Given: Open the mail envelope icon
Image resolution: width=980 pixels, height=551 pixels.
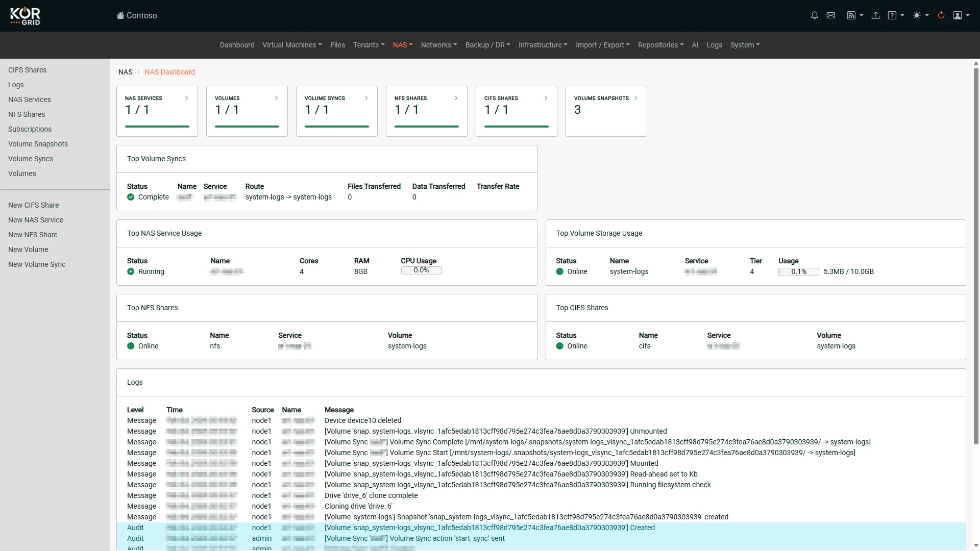Looking at the screenshot, I should pyautogui.click(x=831, y=15).
